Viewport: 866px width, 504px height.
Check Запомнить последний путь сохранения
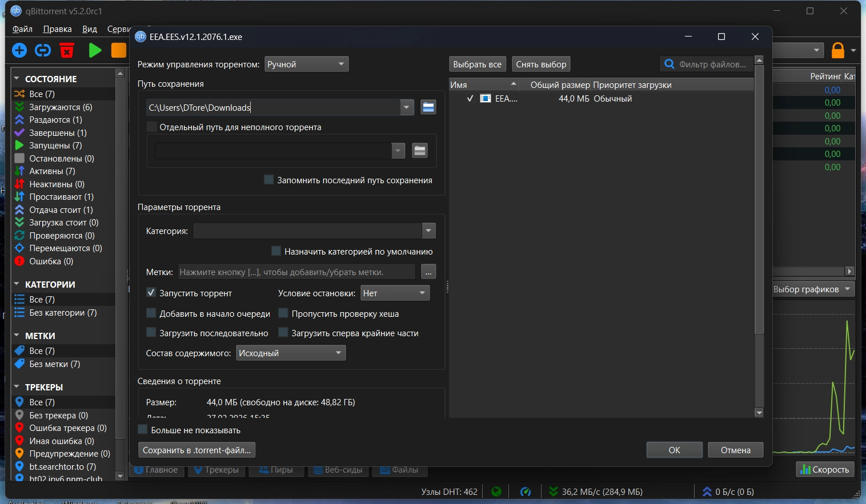(x=269, y=180)
